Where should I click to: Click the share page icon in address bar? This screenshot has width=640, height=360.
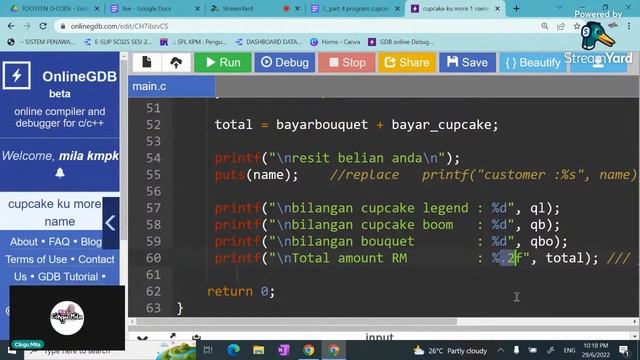(x=561, y=26)
